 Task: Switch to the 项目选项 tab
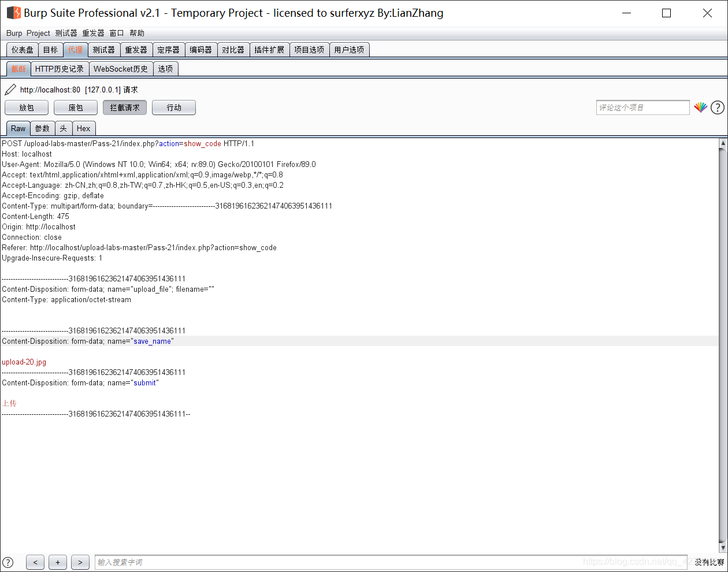309,50
